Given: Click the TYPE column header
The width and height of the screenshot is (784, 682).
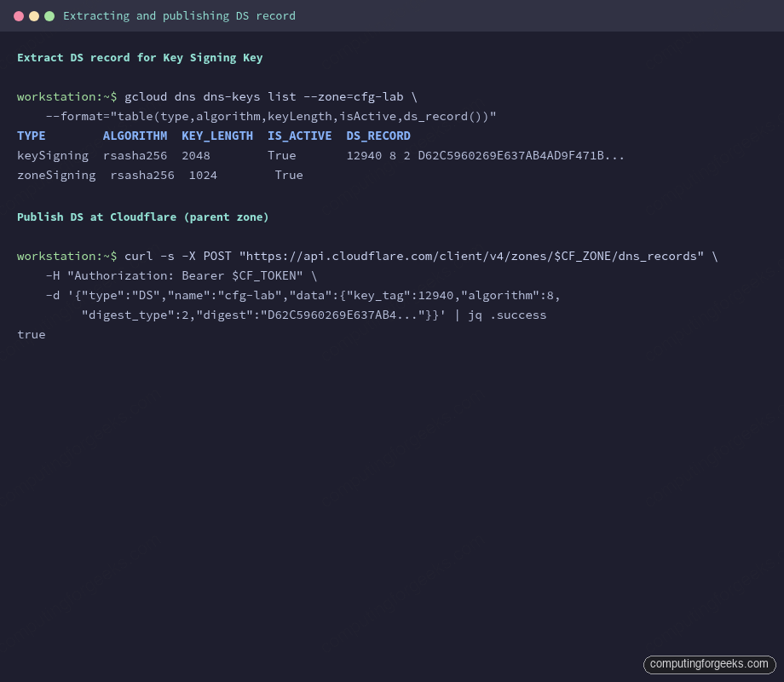Looking at the screenshot, I should coord(31,136).
